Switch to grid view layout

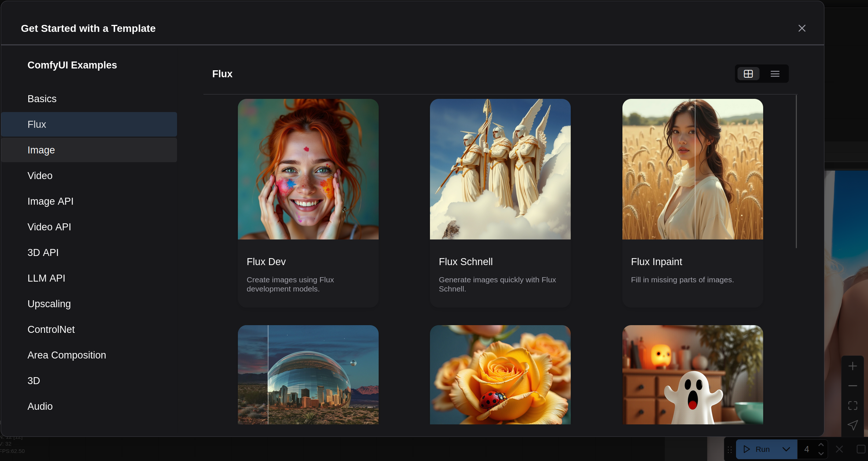[748, 74]
